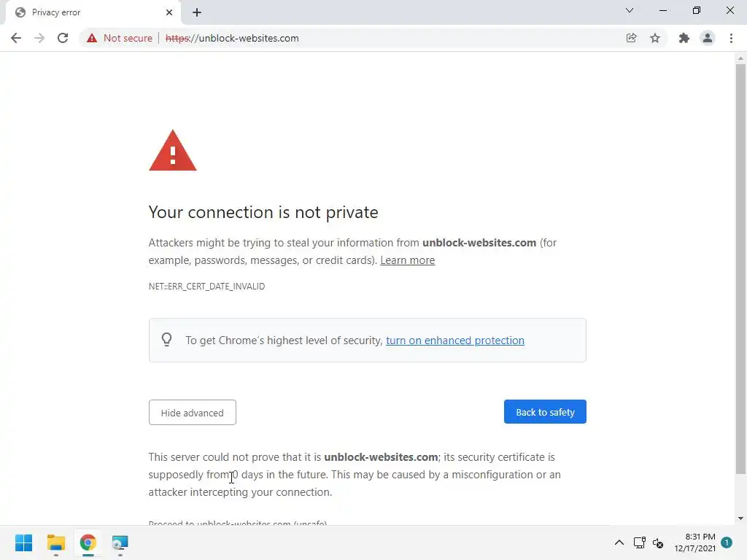Screen dimensions: 747x560
Task: Open the Windows Start menu
Action: (23, 542)
